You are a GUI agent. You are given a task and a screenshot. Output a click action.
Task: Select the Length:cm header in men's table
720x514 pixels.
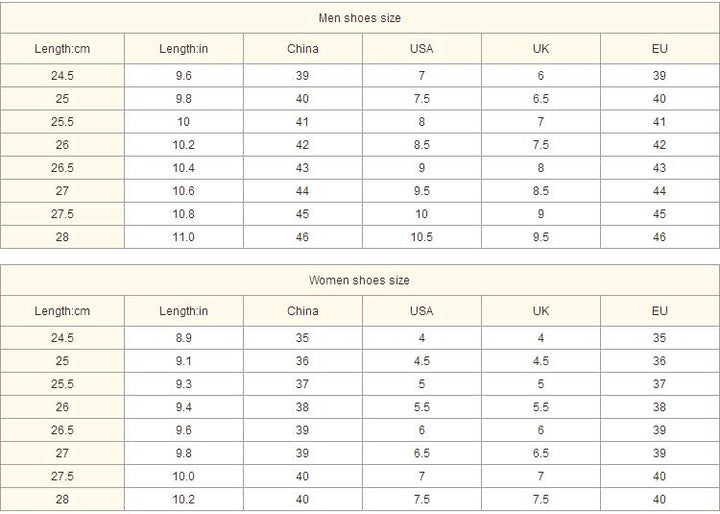[x=62, y=48]
